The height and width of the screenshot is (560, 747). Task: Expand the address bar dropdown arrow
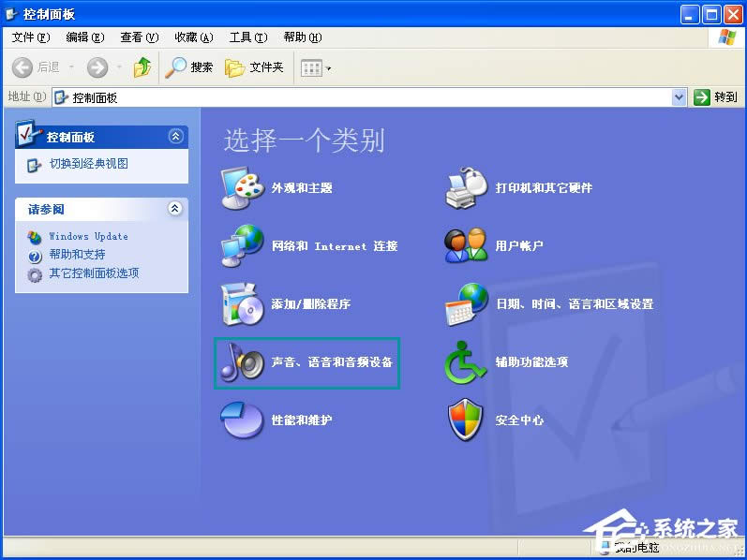click(x=680, y=97)
